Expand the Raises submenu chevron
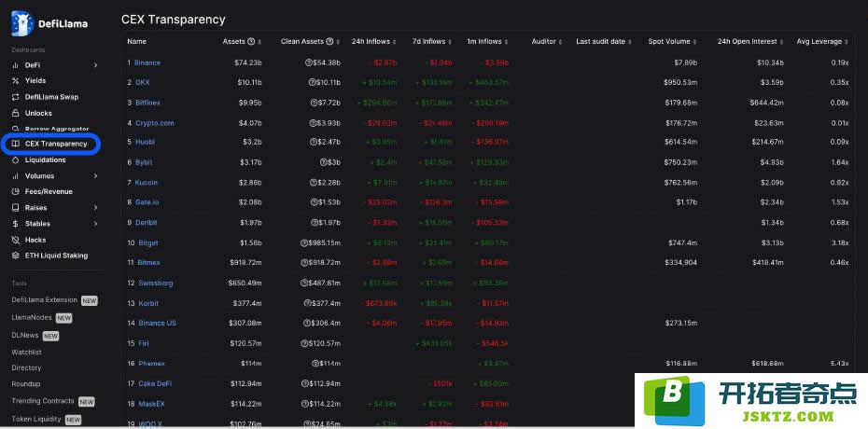Image resolution: width=868 pixels, height=429 pixels. (x=95, y=207)
